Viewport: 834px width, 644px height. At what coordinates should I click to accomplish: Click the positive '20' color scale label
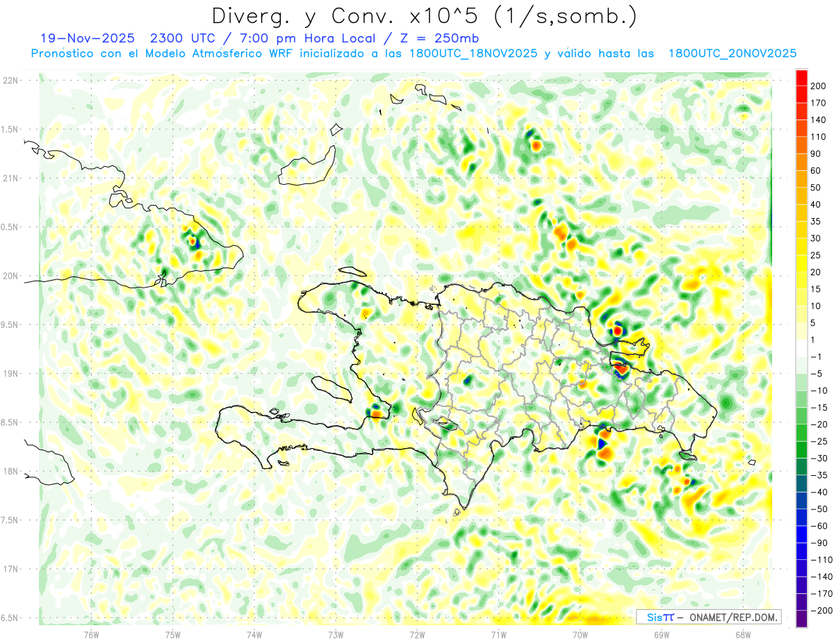click(x=817, y=272)
